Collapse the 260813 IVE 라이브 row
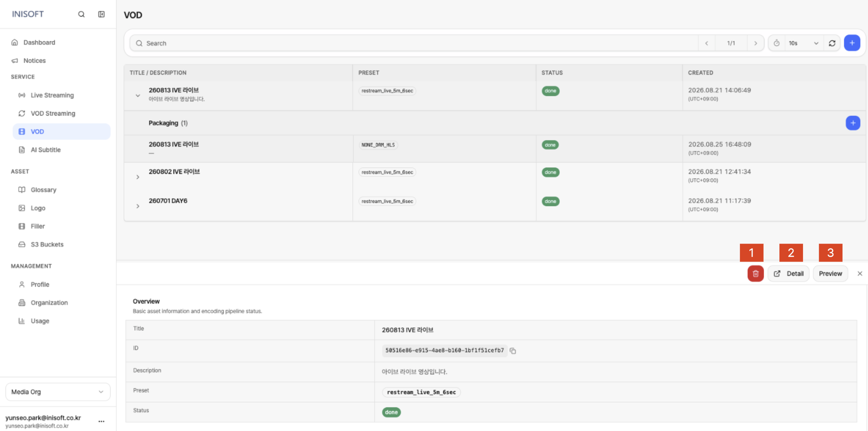Image resolution: width=868 pixels, height=431 pixels. click(138, 96)
